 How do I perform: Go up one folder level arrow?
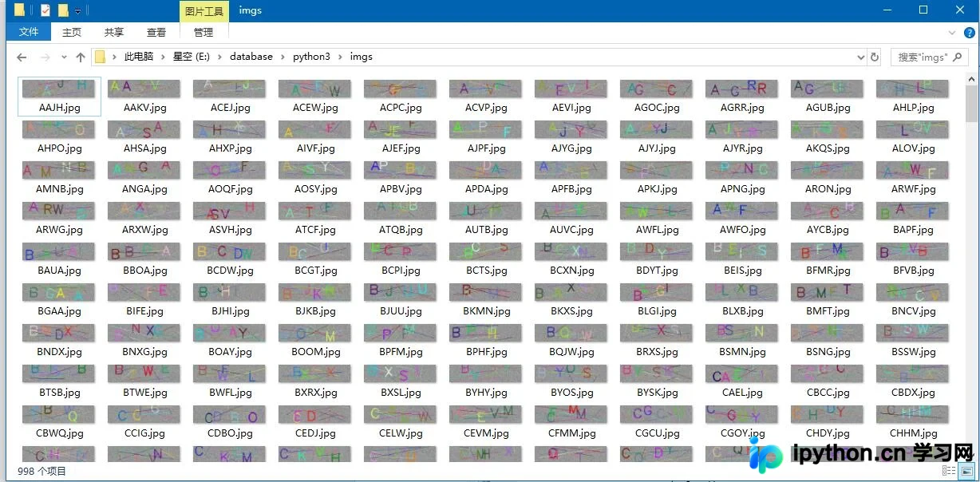[81, 57]
